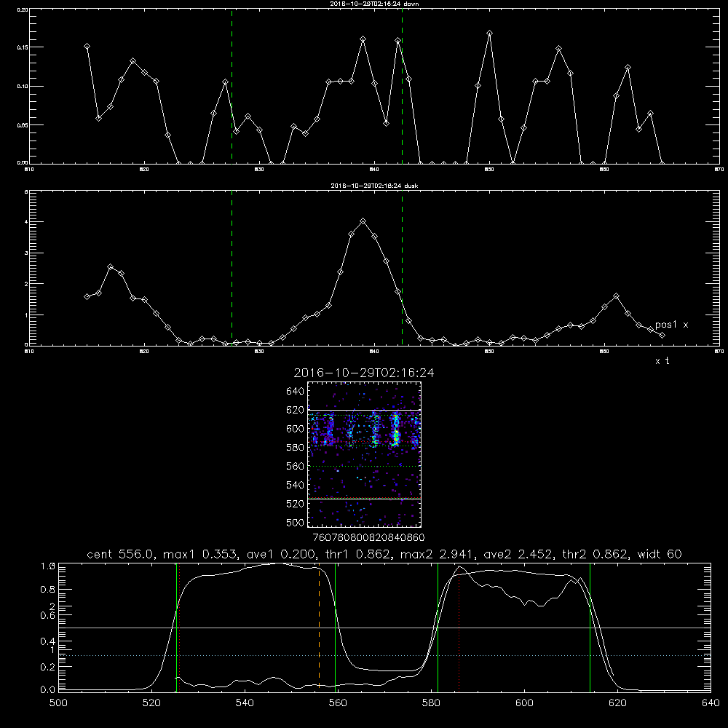
Task: Click the first diamond data point of the dawn curve
Action: point(87,47)
